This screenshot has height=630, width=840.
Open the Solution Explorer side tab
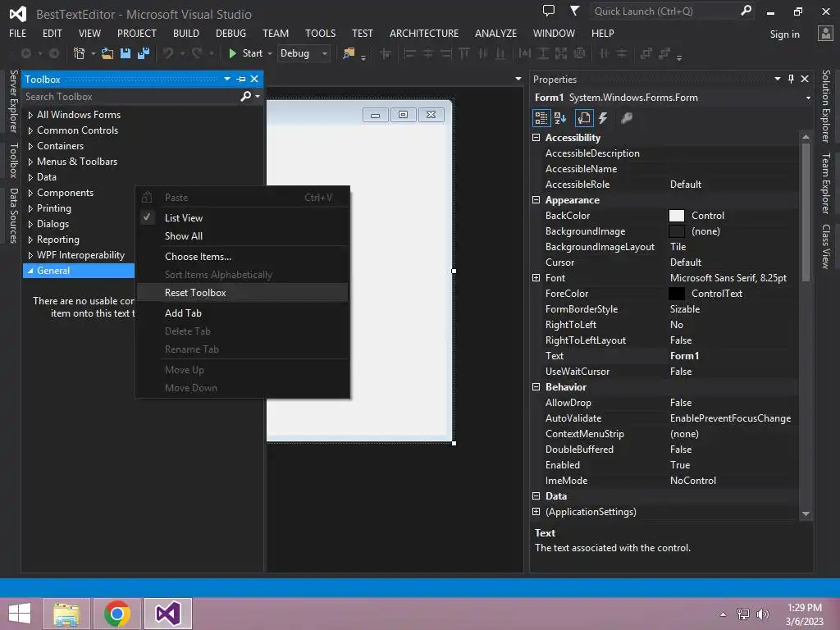point(825,106)
